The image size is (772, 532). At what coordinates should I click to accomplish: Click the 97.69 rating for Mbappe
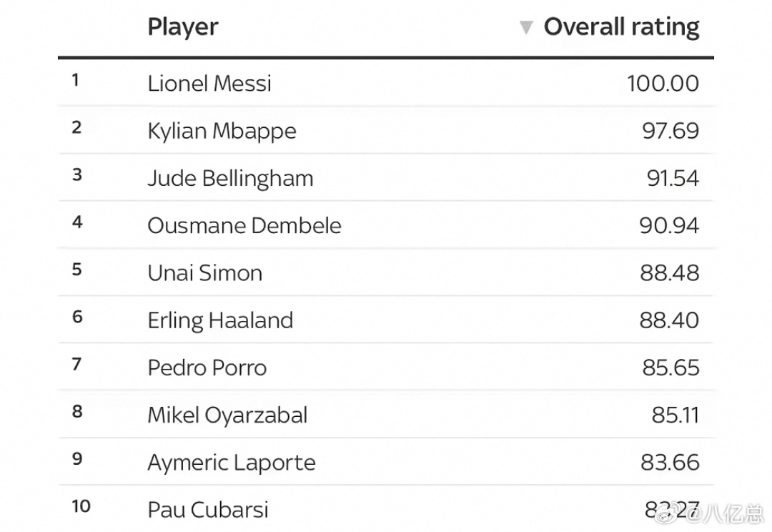coord(670,131)
